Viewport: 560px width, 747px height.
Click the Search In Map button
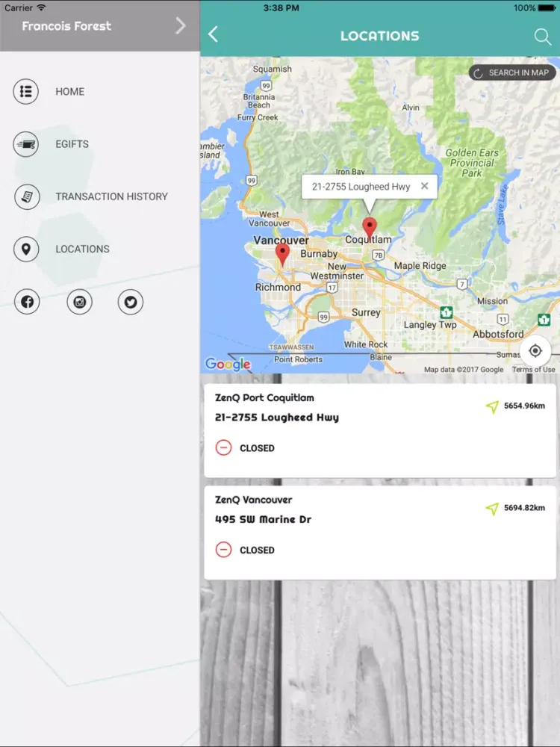click(x=512, y=73)
